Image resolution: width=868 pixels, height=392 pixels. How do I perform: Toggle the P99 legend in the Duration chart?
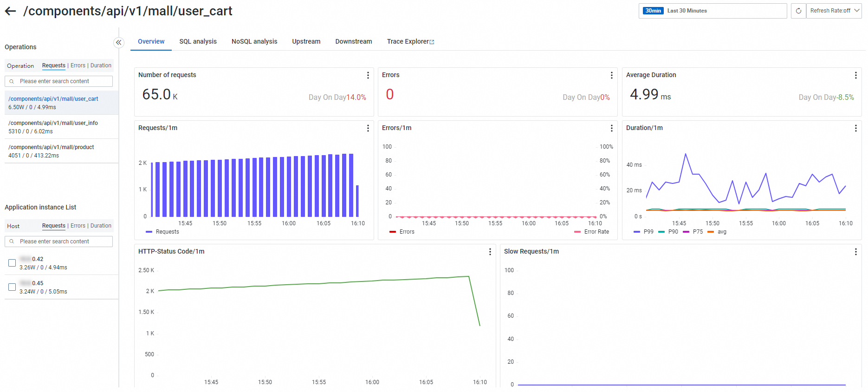643,232
